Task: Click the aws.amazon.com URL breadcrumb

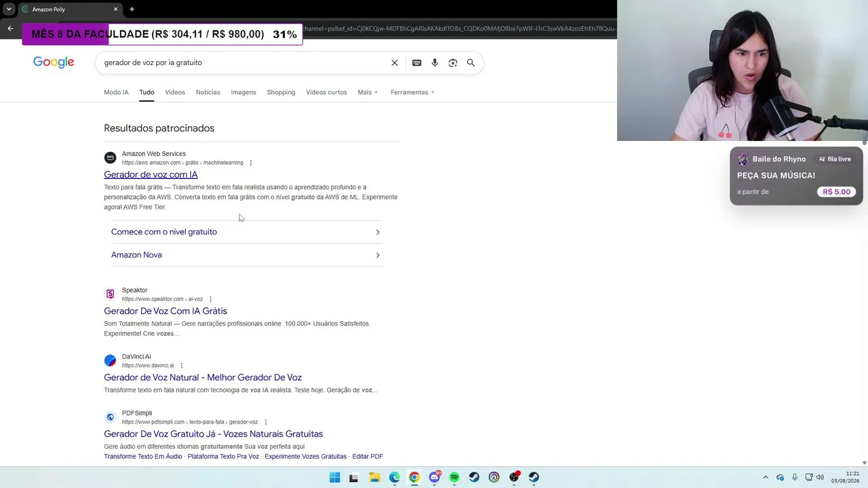Action: 182,163
